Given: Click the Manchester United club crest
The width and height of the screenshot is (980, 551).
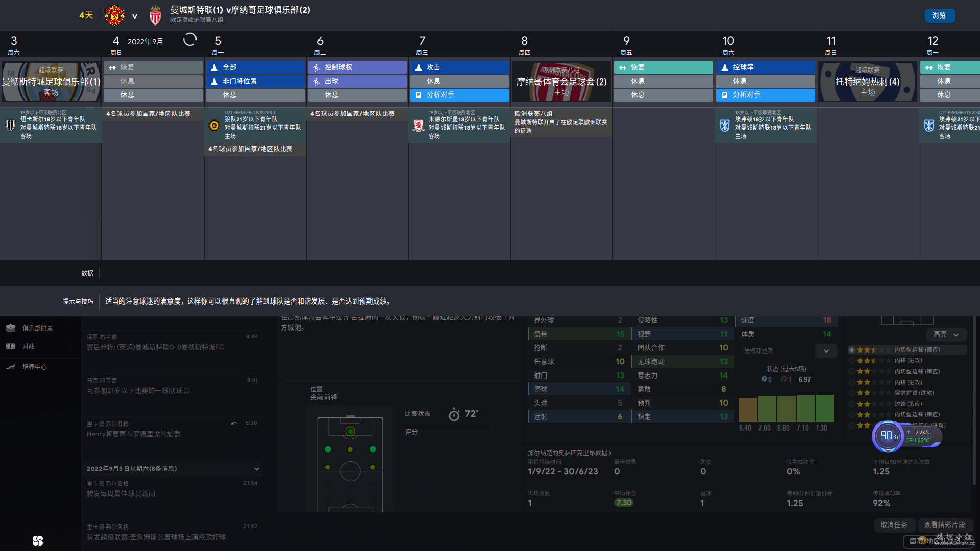Looking at the screenshot, I should pyautogui.click(x=114, y=15).
